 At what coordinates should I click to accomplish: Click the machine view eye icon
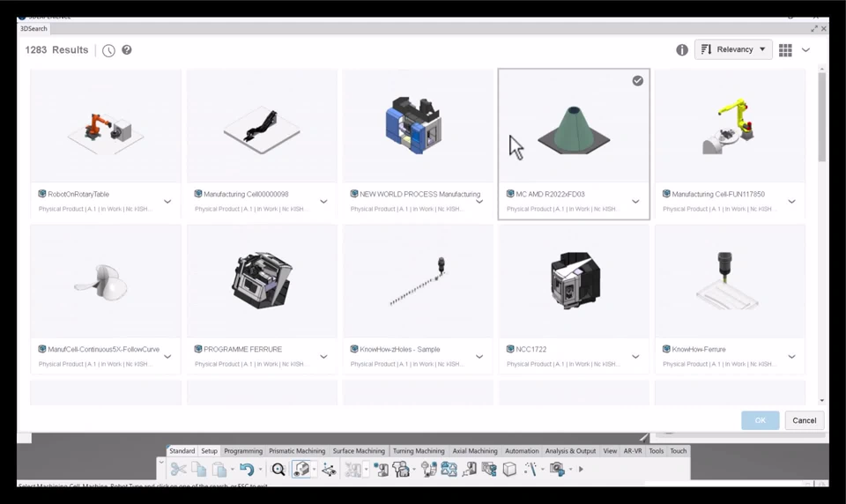click(x=301, y=470)
